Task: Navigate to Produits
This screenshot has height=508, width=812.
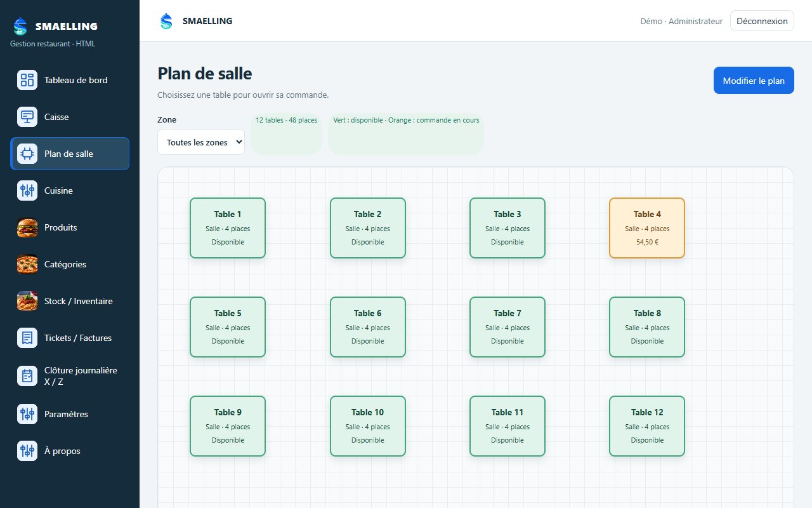Action: (x=70, y=227)
